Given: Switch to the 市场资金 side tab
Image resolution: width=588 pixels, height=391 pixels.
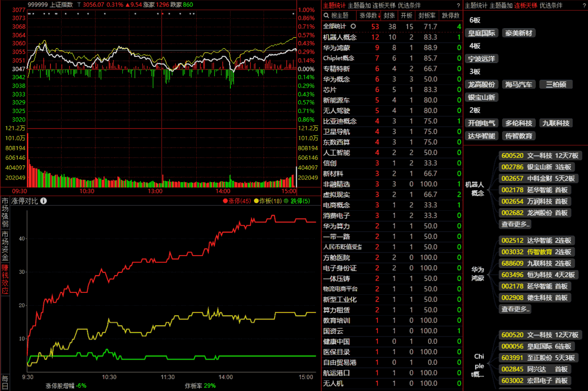Looking at the screenshot, I should pyautogui.click(x=5, y=246).
